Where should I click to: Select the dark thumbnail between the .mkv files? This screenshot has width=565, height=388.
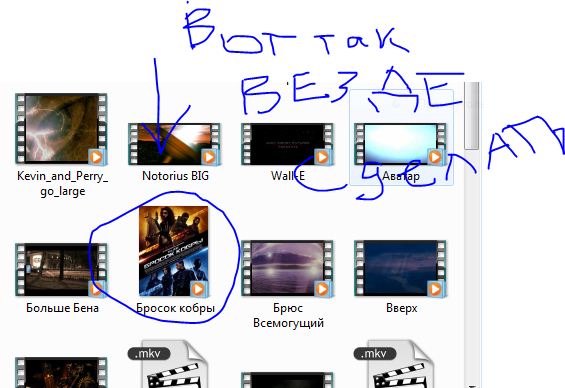pyautogui.click(x=288, y=380)
